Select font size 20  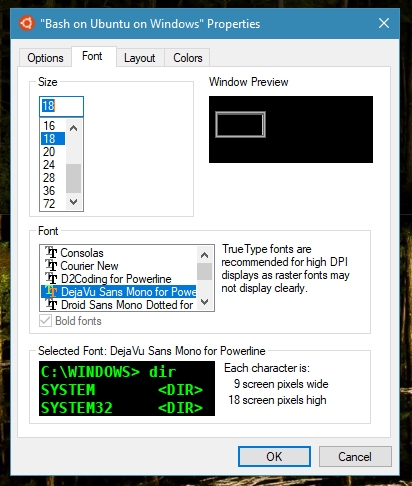53,152
